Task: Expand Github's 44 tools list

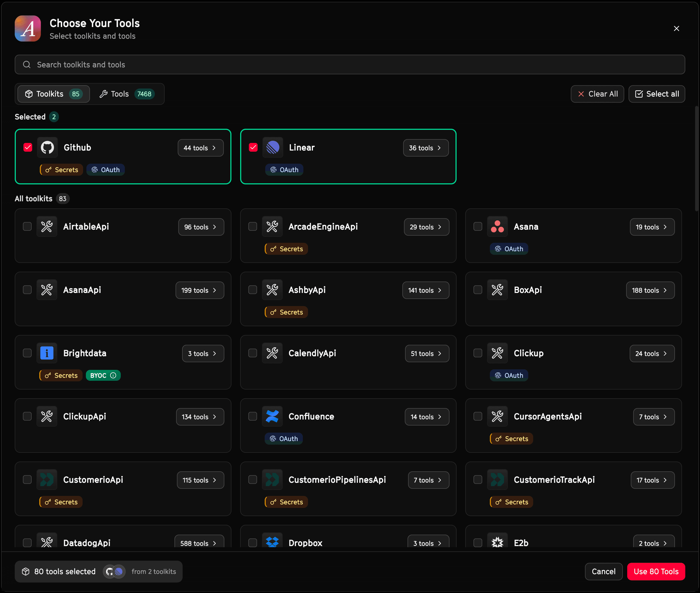Action: tap(201, 148)
